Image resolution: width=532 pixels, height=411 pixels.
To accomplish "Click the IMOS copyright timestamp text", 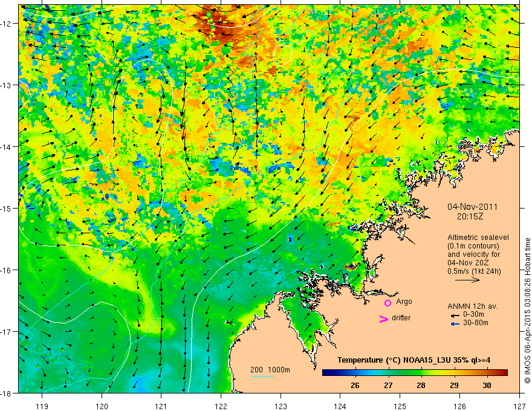I will [x=528, y=312].
